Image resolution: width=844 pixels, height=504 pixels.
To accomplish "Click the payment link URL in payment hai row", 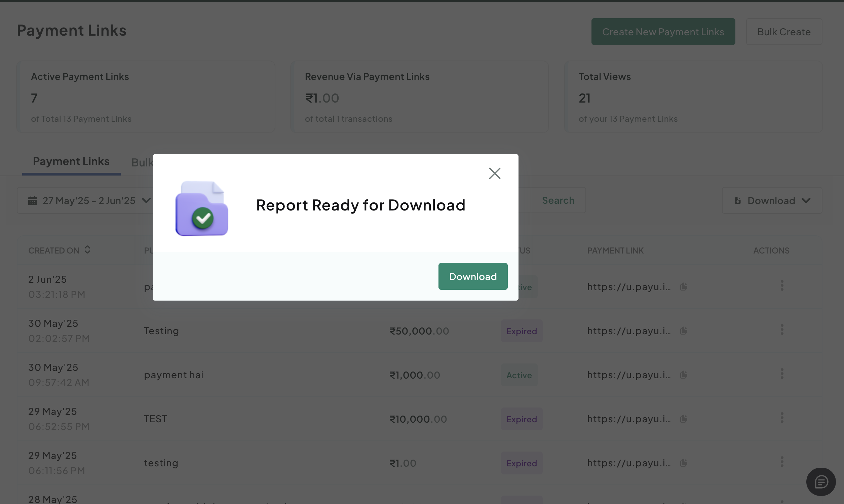I will tap(629, 375).
